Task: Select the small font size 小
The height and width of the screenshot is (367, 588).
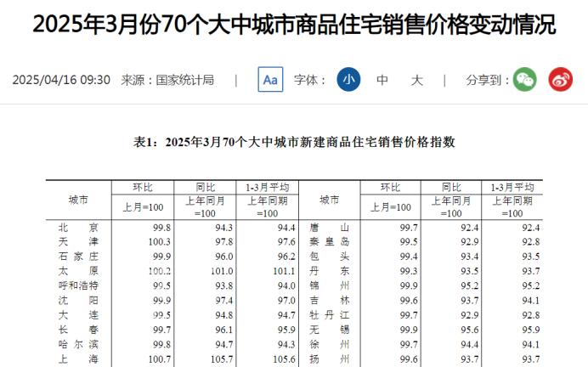Action: point(348,80)
